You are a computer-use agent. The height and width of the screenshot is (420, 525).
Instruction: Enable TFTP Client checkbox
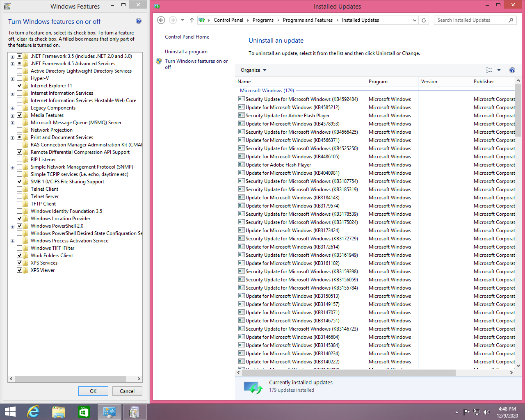(x=19, y=204)
